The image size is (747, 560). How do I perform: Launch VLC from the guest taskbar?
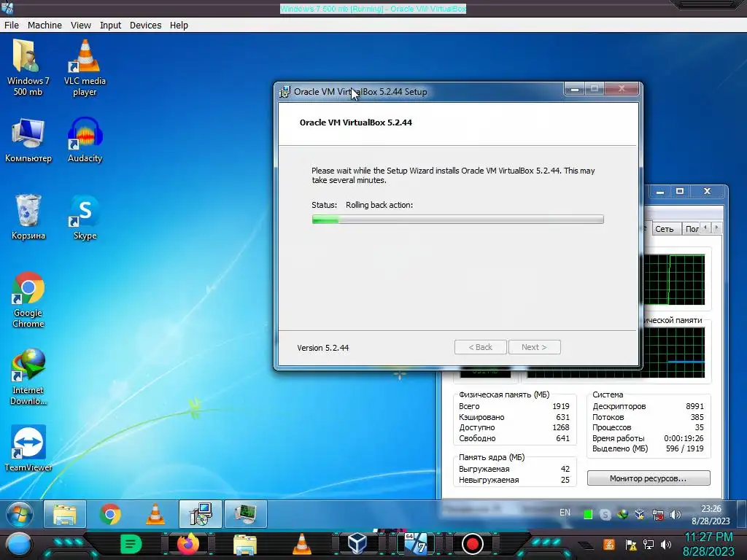(x=155, y=514)
